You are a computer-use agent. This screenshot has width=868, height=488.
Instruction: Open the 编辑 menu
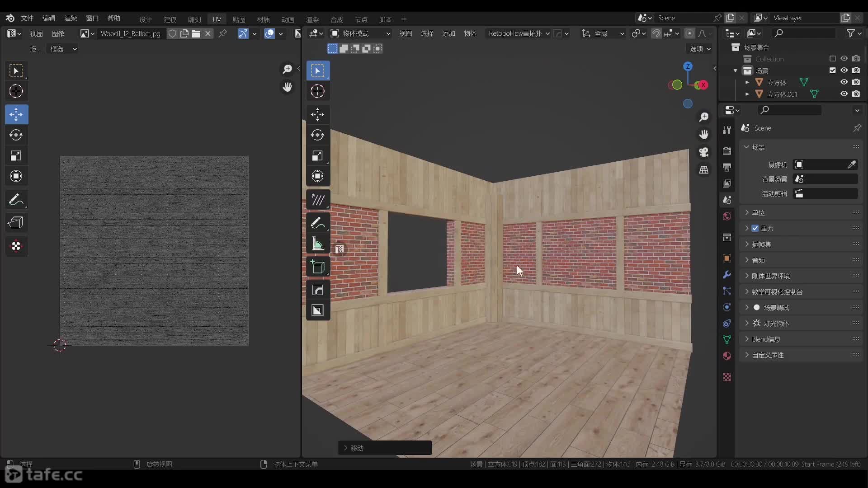(x=49, y=18)
